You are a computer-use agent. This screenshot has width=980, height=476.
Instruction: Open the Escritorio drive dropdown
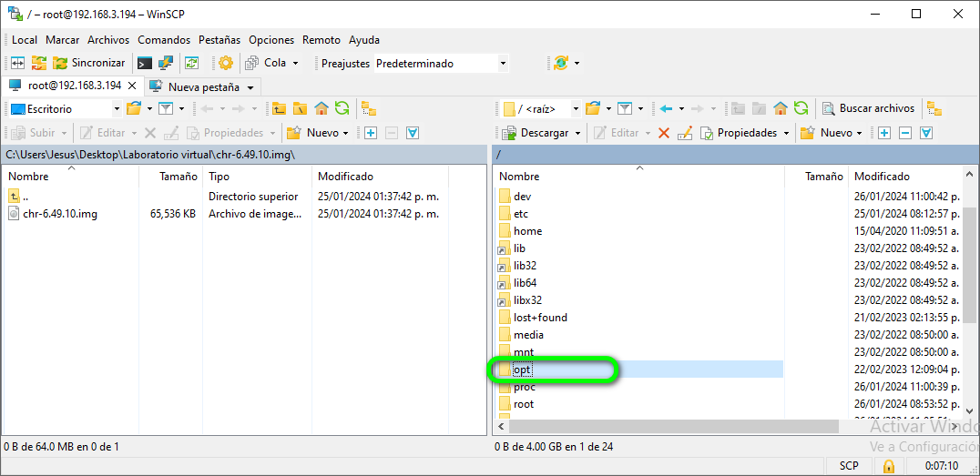pyautogui.click(x=117, y=108)
